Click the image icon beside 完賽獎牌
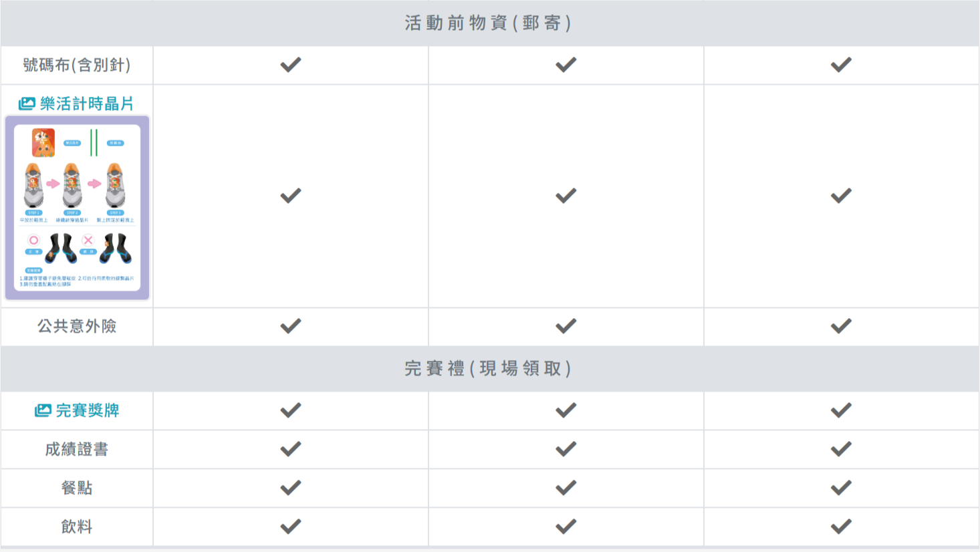Image resolution: width=980 pixels, height=552 pixels. point(43,410)
